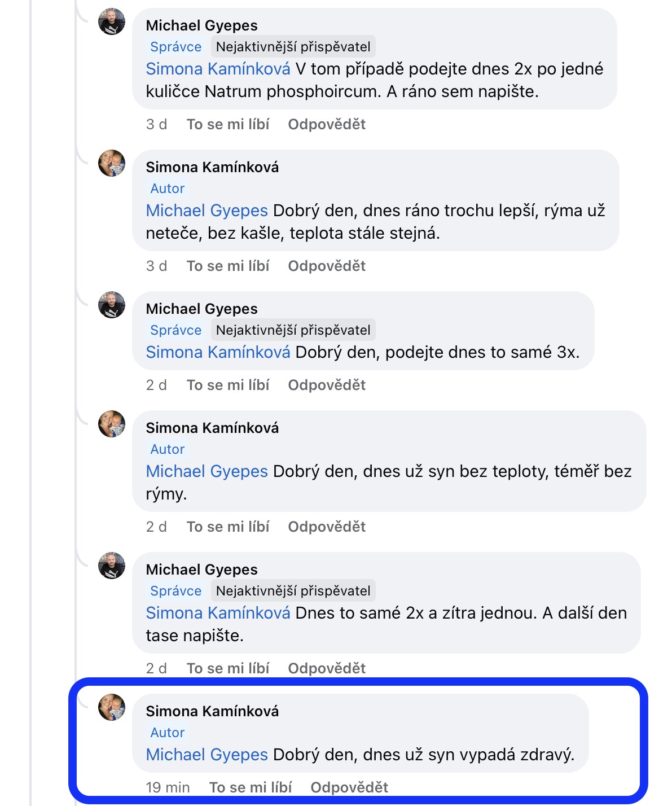Reply to the "podejte dnes to samé 3x" comment
This screenshot has height=806, width=672.
(327, 385)
